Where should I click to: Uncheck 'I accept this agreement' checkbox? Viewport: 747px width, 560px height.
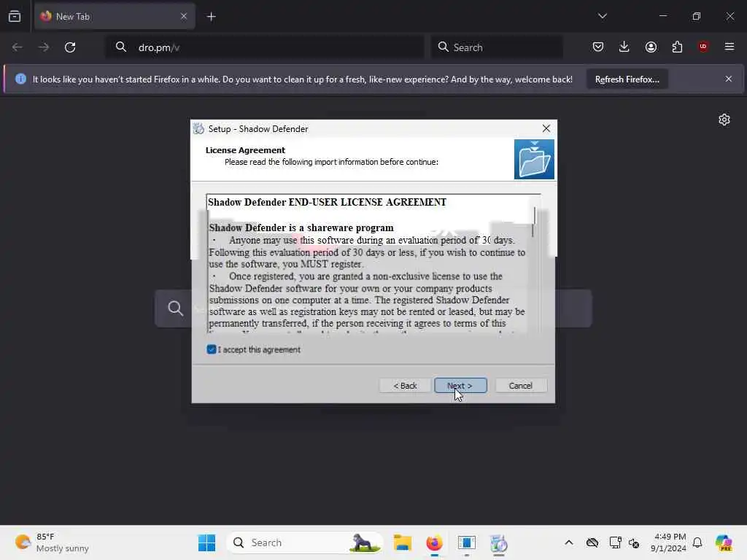(212, 349)
